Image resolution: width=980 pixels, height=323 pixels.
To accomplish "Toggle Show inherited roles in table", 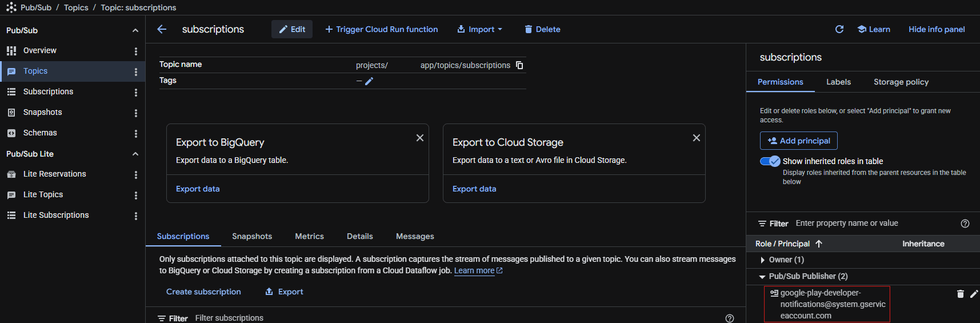I will coord(770,161).
